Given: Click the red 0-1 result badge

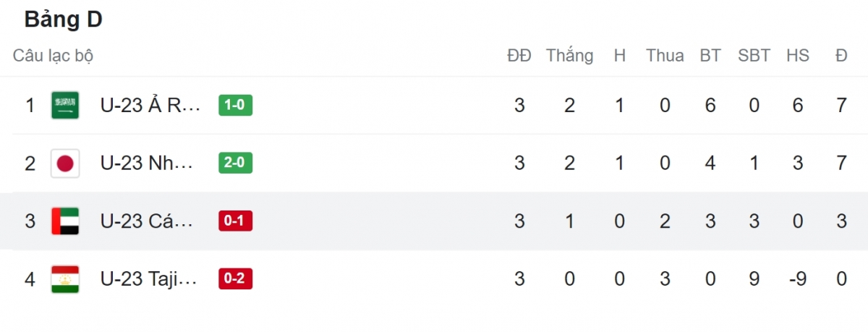Looking at the screenshot, I should 236,221.
